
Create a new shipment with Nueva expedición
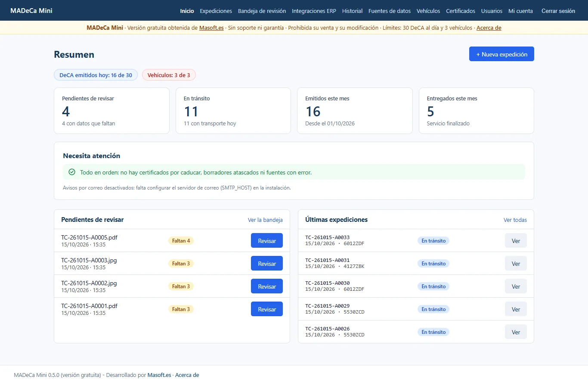(x=501, y=54)
